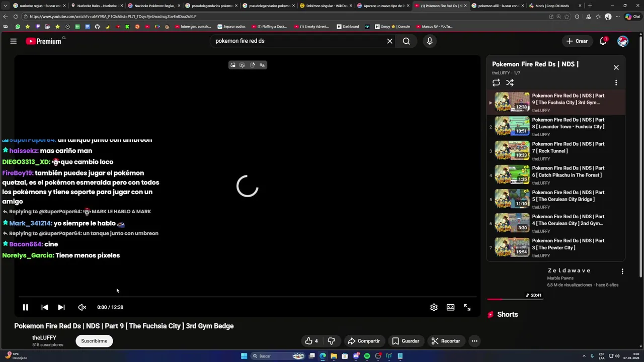Screen dimensions: 644x362
Task: Subscribe with the Suscribirse button
Action: click(94, 341)
